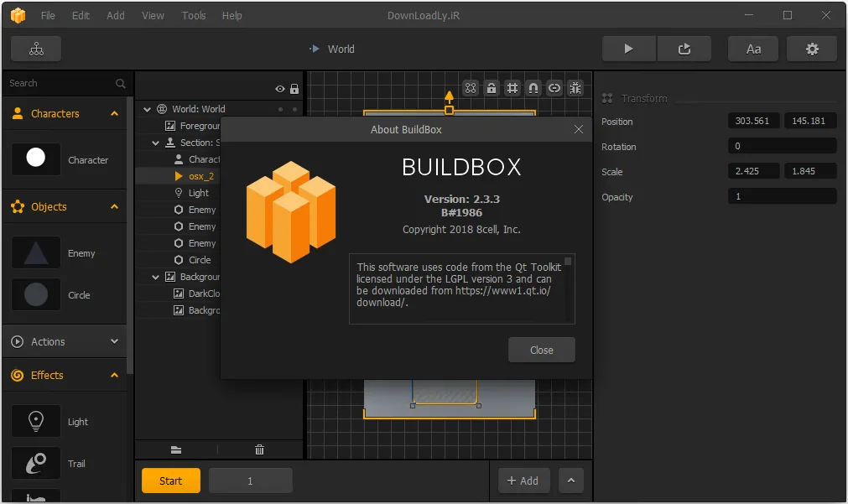Select the transform mode icon on canvas toolbar
Viewport: 848px width, 504px height.
click(471, 88)
